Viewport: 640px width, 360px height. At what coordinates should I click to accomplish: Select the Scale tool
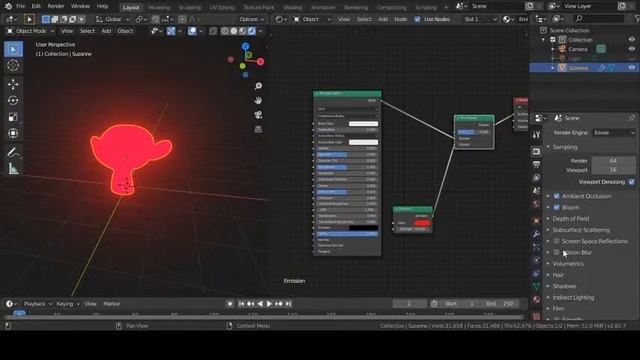(13, 117)
